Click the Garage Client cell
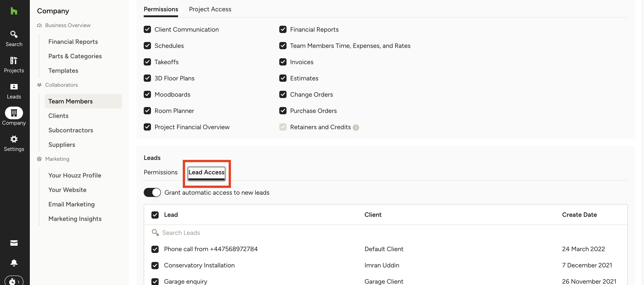 click(384, 282)
